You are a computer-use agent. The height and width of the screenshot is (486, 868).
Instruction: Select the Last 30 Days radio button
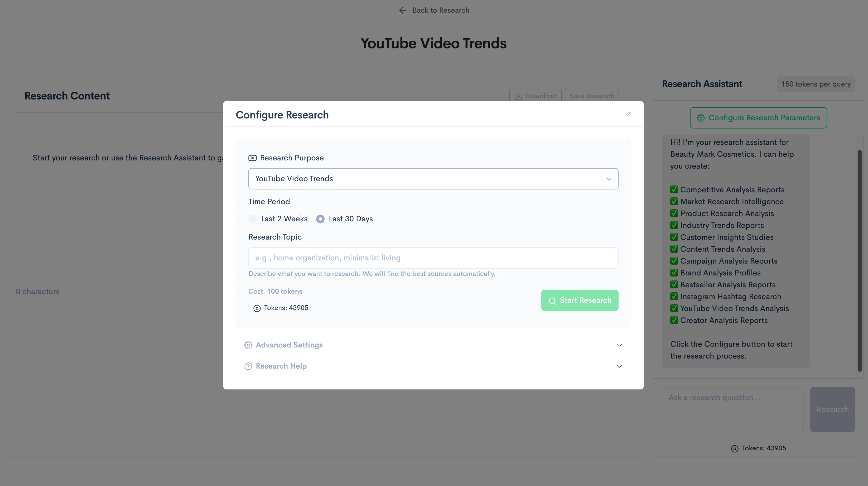click(x=320, y=219)
